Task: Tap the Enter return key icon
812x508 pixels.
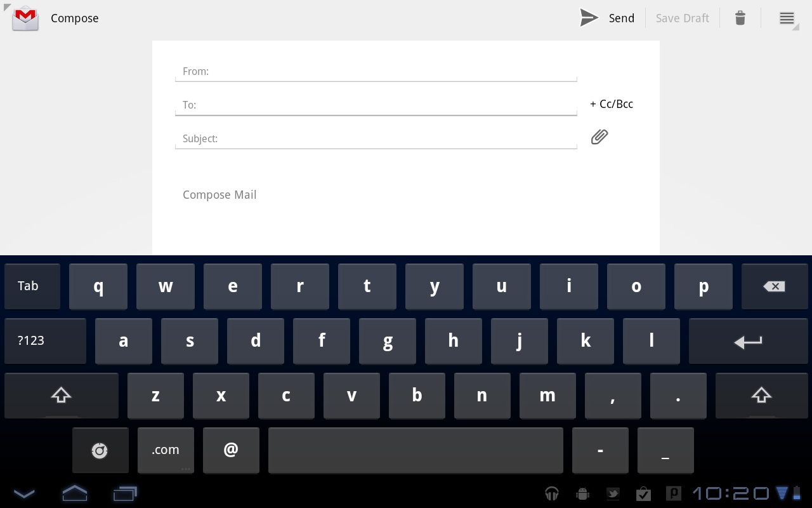Action: tap(748, 341)
